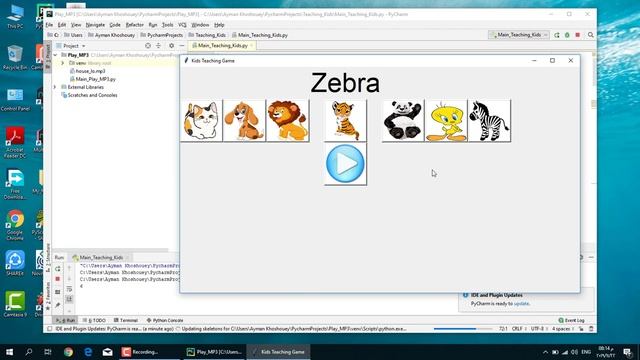Switch to Play_MP3 PyCharm taskbar item
The width and height of the screenshot is (640, 360).
pos(214,352)
